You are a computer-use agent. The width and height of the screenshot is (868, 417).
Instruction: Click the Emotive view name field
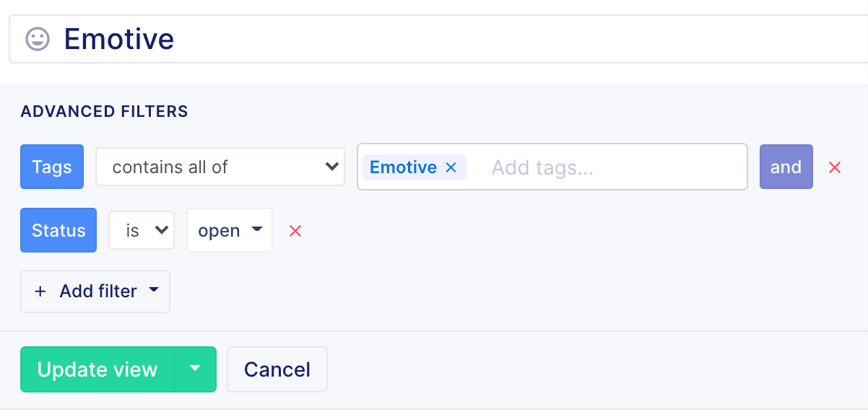(438, 39)
